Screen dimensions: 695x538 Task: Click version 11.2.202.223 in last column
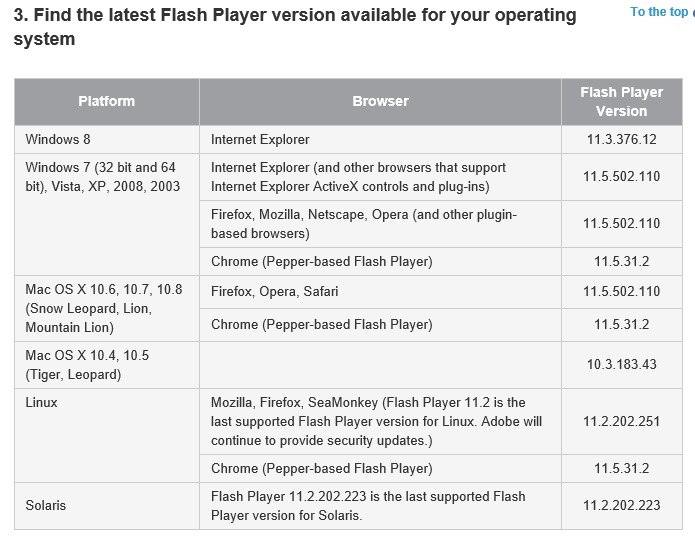(621, 506)
